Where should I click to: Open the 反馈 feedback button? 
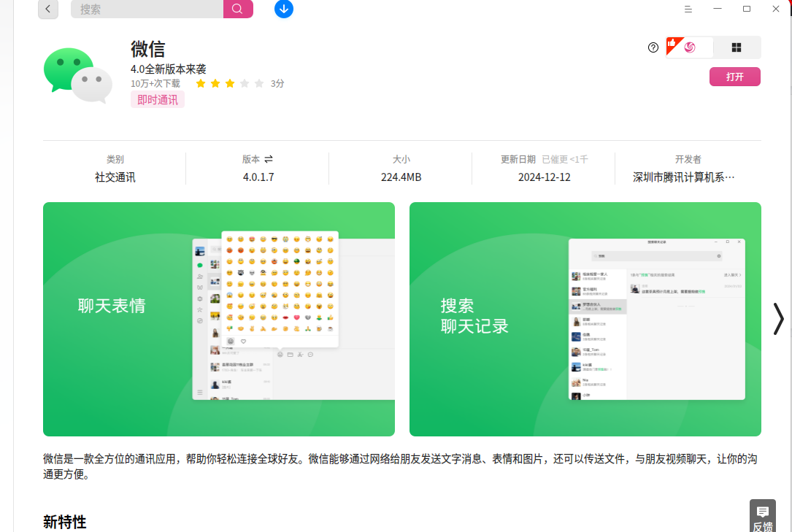coord(763,517)
